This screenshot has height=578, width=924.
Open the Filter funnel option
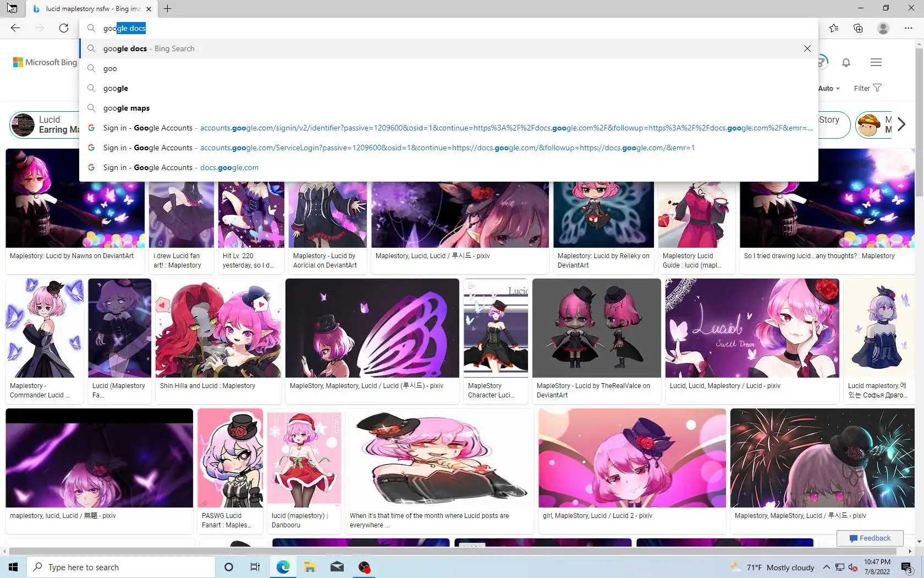coord(867,88)
